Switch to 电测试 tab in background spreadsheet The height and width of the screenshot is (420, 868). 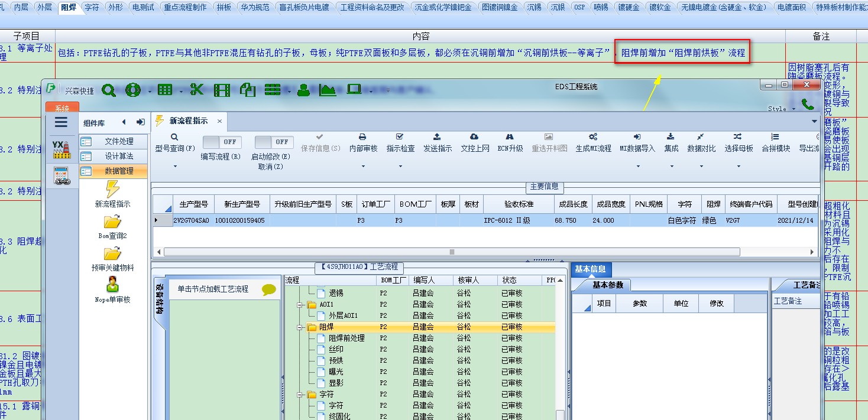(143, 8)
